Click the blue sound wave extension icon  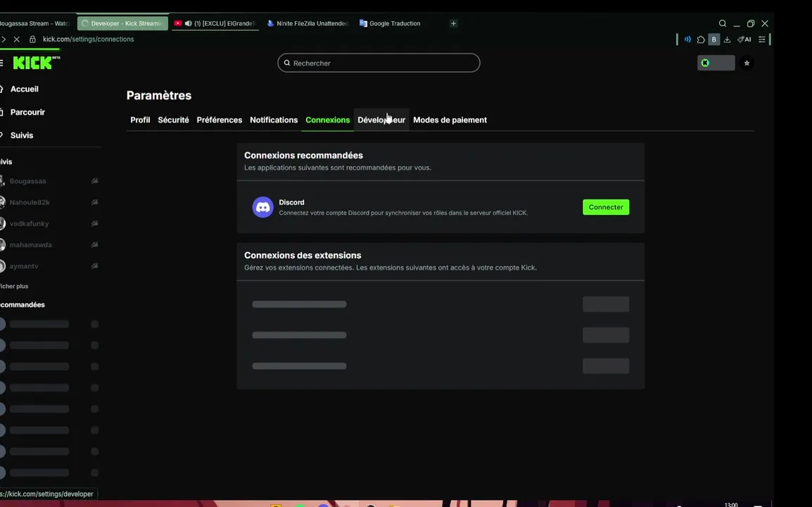click(687, 39)
